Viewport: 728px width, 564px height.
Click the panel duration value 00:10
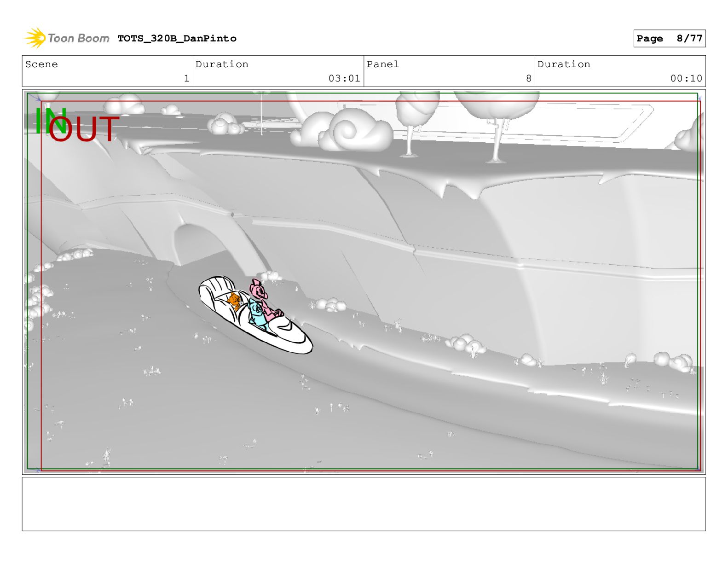pos(686,79)
